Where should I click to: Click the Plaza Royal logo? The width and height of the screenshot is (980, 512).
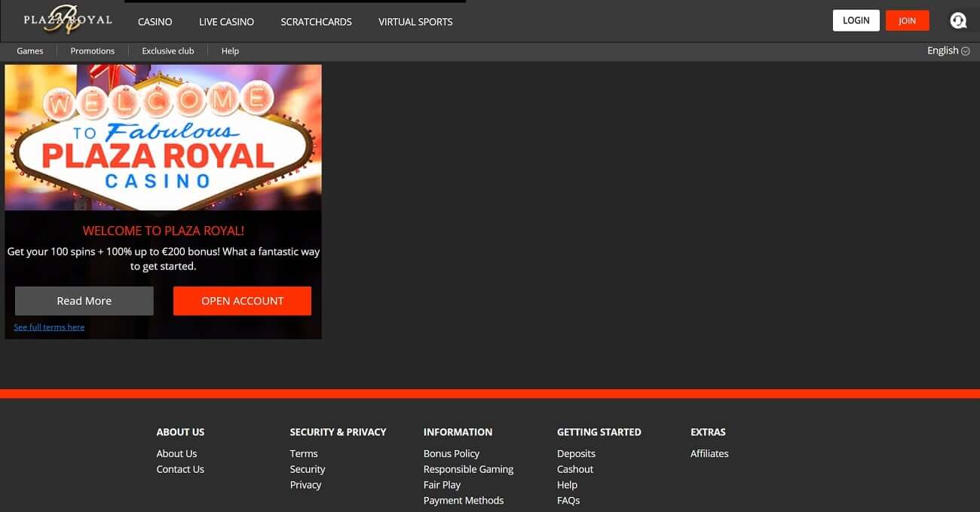68,20
